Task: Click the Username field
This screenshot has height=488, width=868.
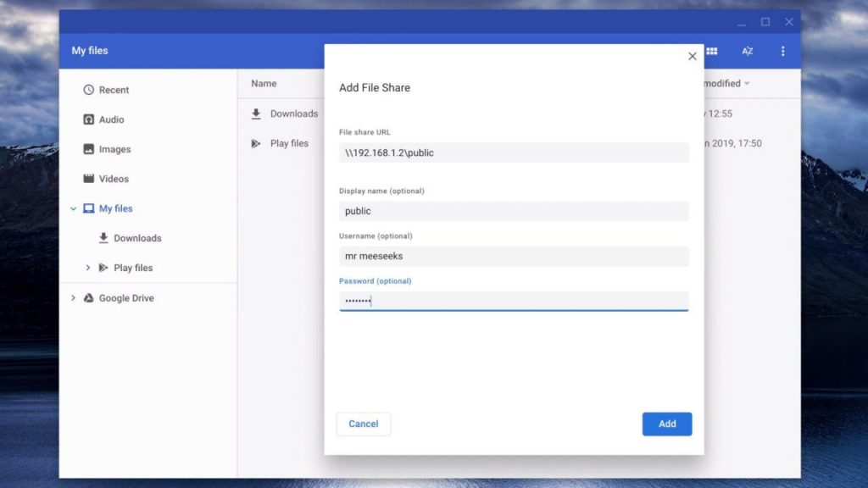Action: point(514,256)
